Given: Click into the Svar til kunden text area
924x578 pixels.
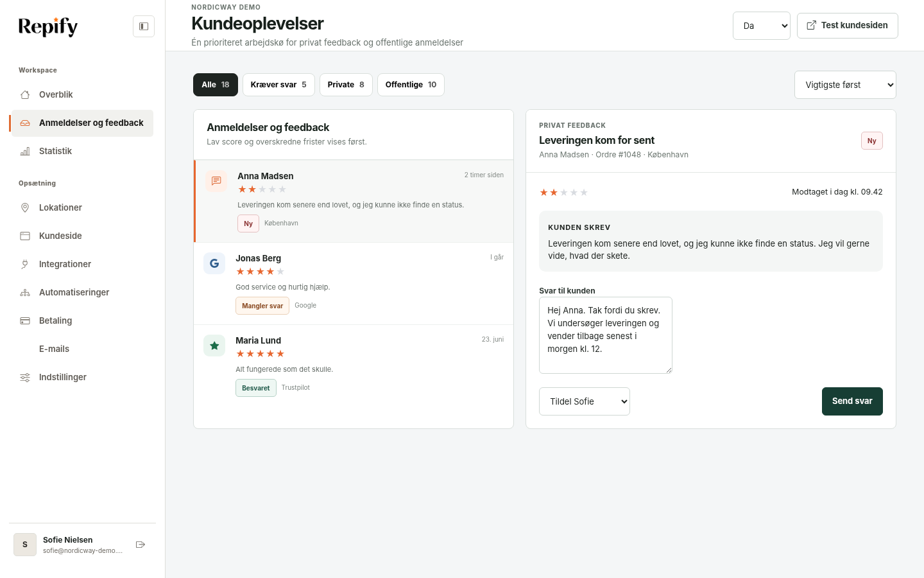Looking at the screenshot, I should pos(606,335).
